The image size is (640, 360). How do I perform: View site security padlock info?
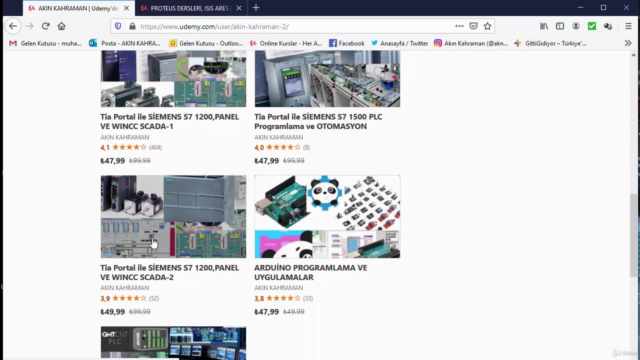pyautogui.click(x=132, y=27)
